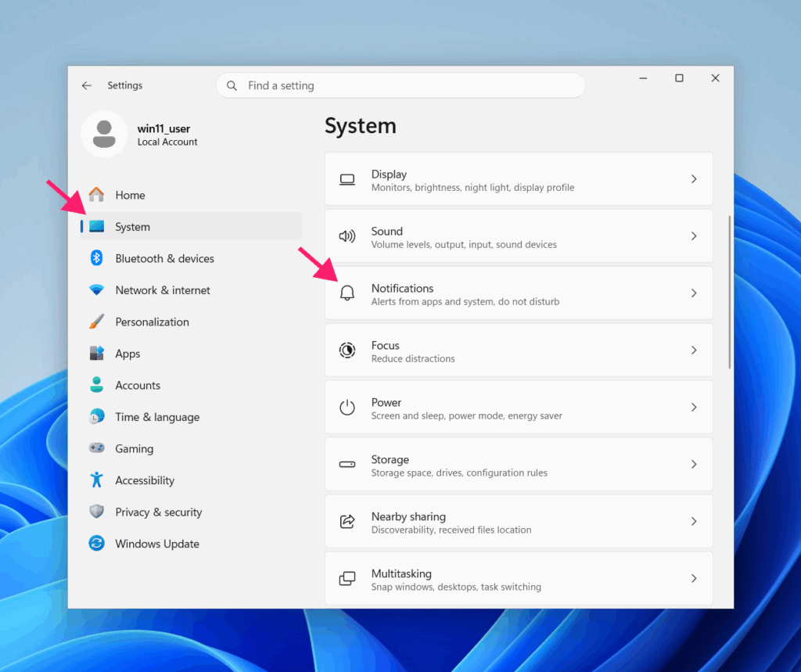Click the Windows Update sync icon
Viewport: 801px width, 672px height.
click(x=96, y=543)
